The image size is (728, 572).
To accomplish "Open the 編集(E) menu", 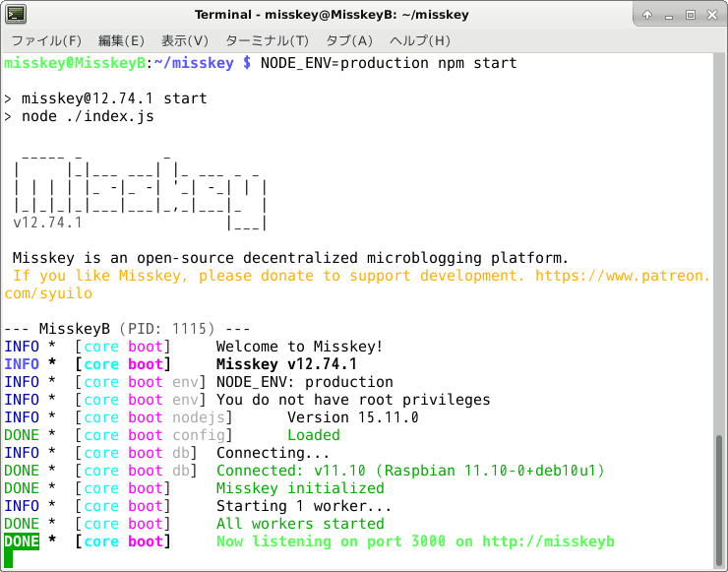I will [x=121, y=41].
